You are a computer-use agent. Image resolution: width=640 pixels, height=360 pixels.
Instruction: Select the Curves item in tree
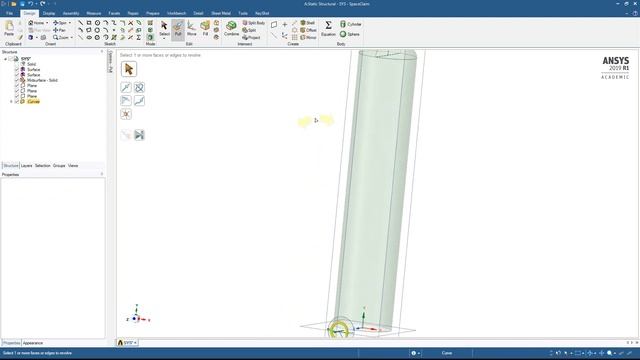click(33, 102)
